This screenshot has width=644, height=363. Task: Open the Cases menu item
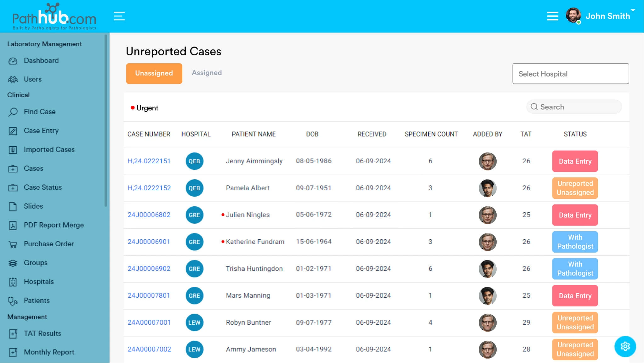pyautogui.click(x=33, y=168)
